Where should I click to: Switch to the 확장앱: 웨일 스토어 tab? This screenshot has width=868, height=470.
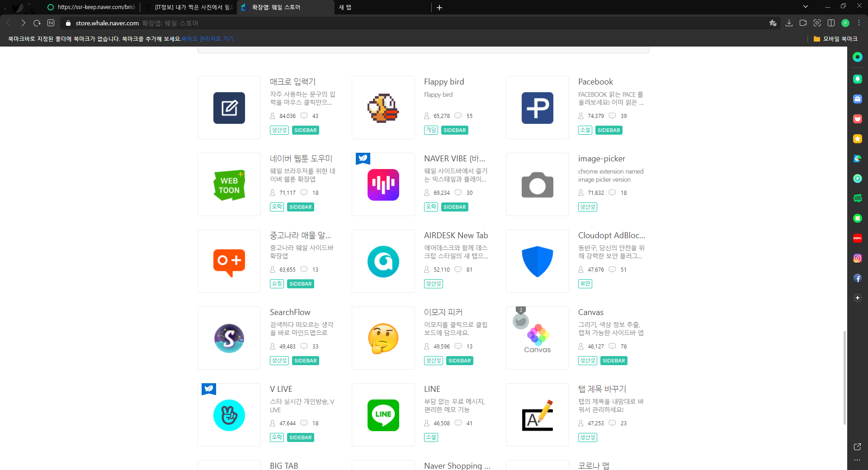286,7
